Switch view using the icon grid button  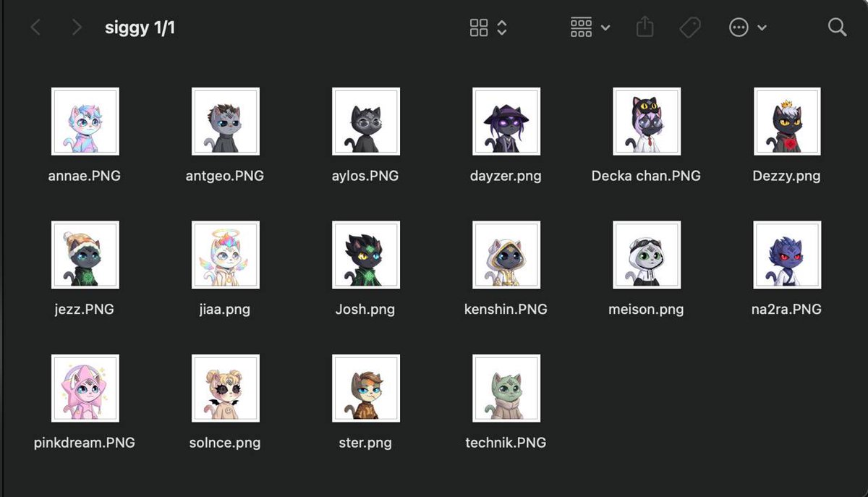tap(479, 28)
